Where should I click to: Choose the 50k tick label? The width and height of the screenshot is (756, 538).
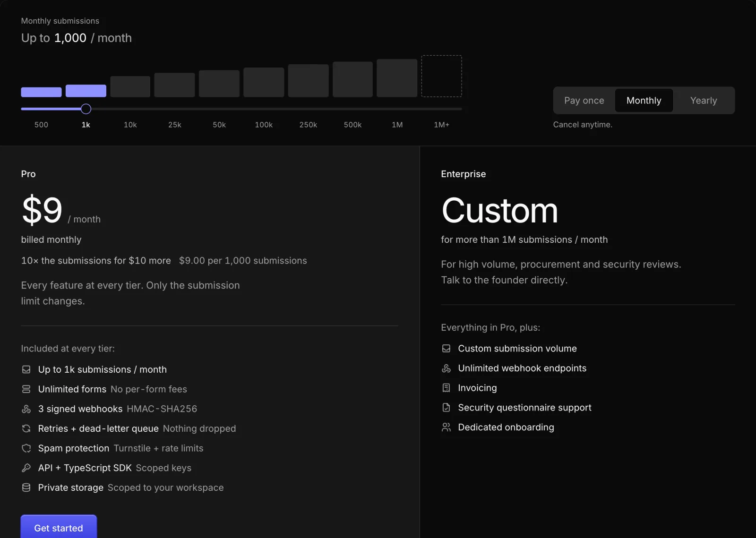pos(219,125)
